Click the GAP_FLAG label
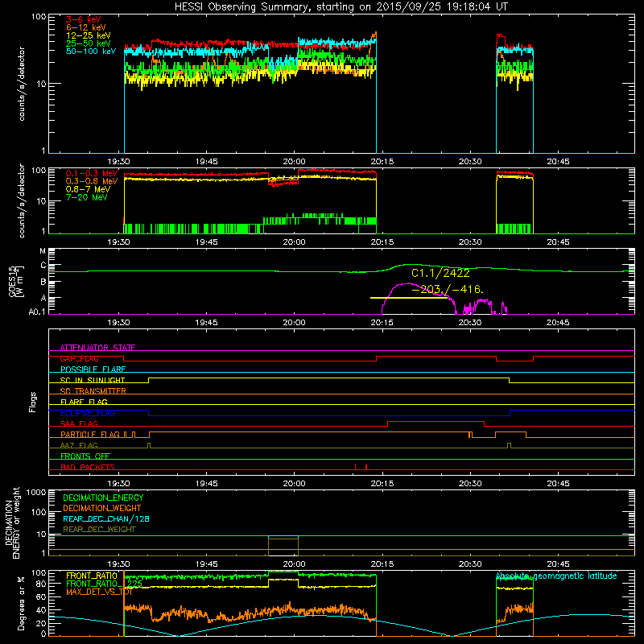644x644 pixels. 79,358
